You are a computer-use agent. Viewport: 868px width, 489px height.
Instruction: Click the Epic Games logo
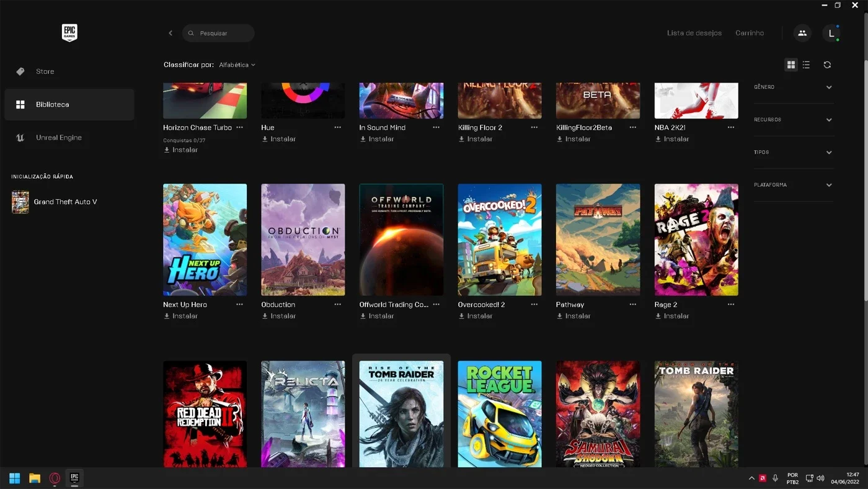click(69, 33)
